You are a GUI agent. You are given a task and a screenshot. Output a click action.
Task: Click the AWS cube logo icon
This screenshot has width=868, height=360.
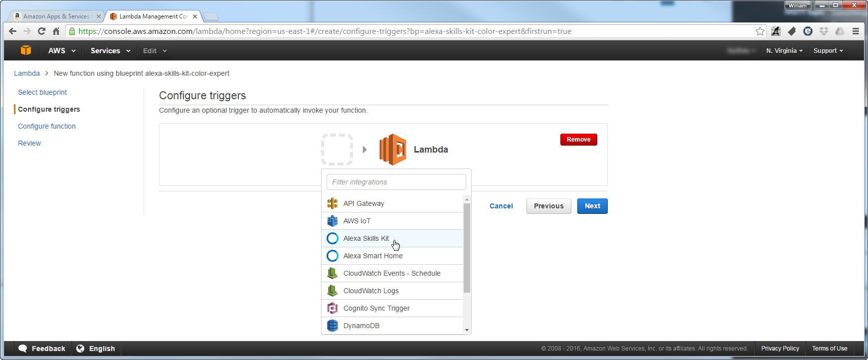pyautogui.click(x=26, y=50)
